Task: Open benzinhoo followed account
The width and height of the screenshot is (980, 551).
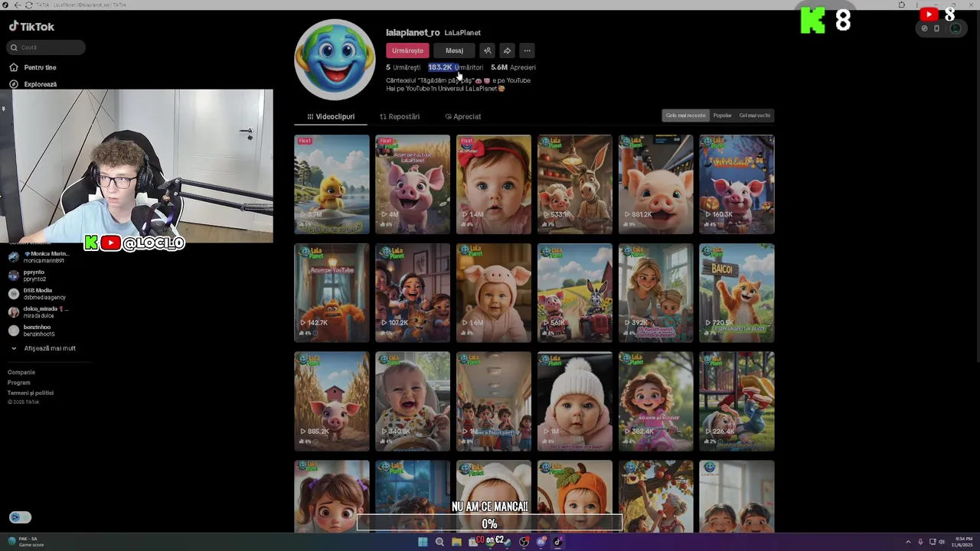Action: [x=32, y=331]
